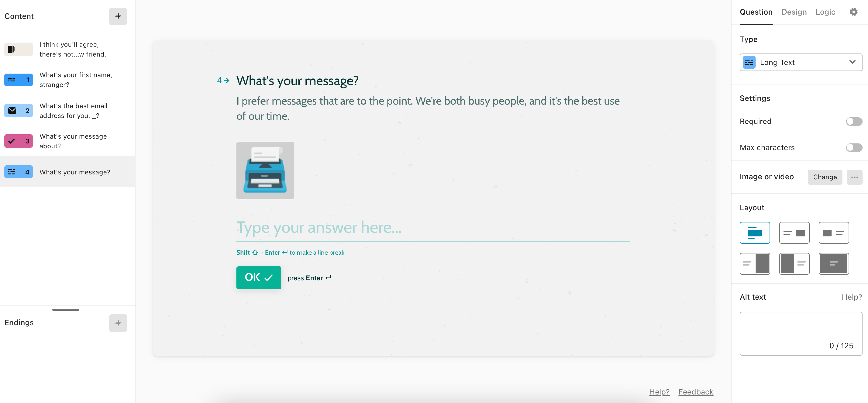This screenshot has height=403, width=868.
Task: Select the checkmark icon for question 3
Action: [19, 141]
